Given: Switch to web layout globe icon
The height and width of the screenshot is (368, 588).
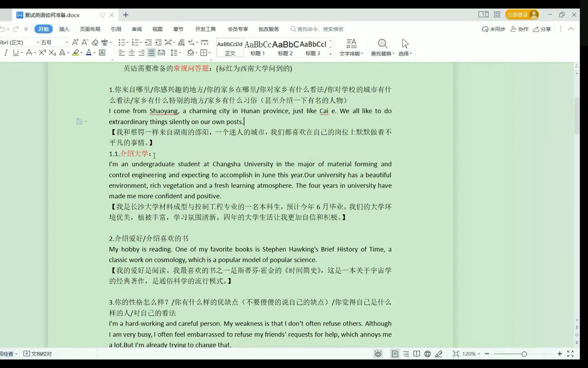Looking at the screenshot, I should pos(428,354).
